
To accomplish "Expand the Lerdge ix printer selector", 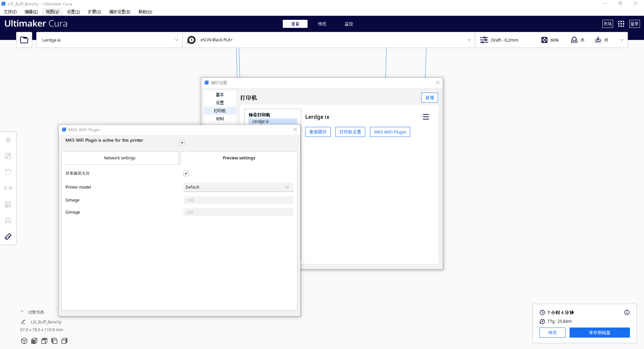I will pyautogui.click(x=176, y=40).
